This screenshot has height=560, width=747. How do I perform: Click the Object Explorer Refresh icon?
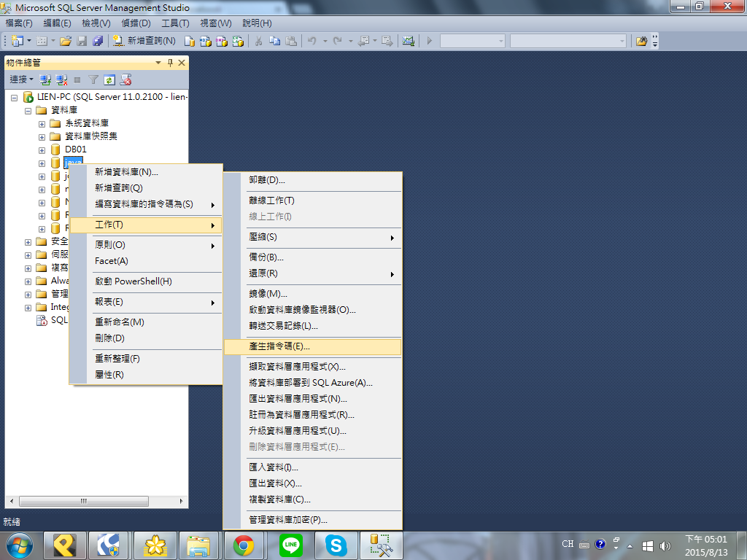[109, 80]
